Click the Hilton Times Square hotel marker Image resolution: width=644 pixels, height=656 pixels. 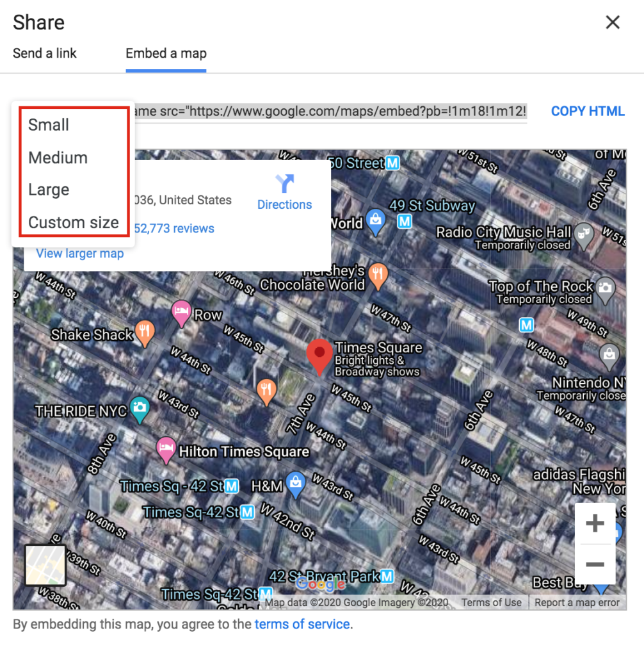point(166,450)
